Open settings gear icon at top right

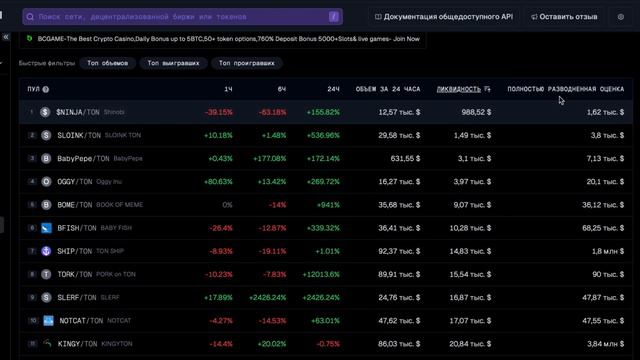coord(620,17)
